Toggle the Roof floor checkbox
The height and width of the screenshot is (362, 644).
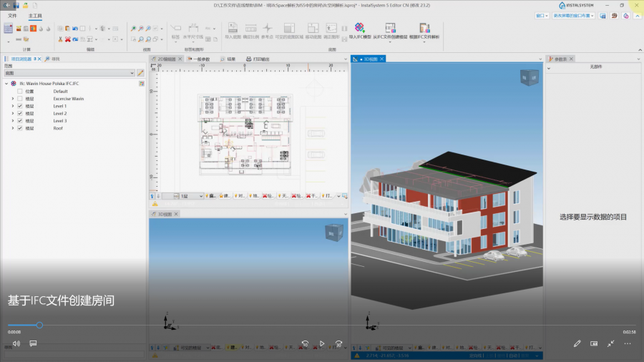pyautogui.click(x=20, y=128)
